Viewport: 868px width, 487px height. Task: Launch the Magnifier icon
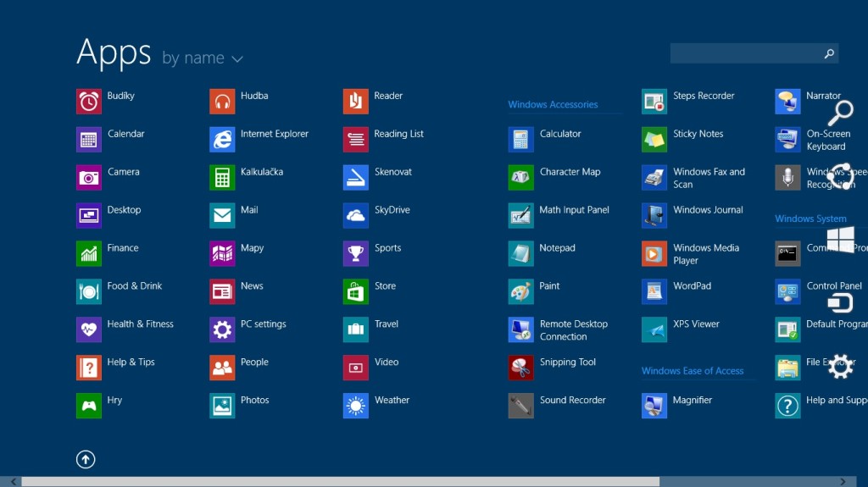654,406
